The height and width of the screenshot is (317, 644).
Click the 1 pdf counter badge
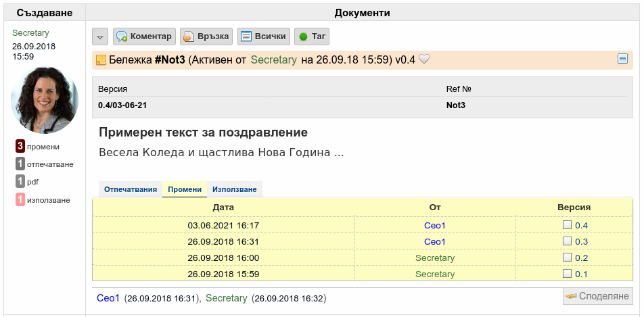(27, 182)
